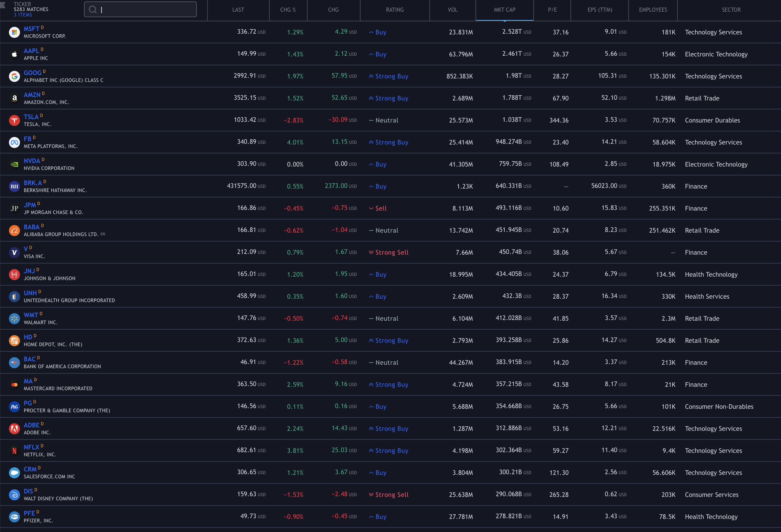Click 'Consumer Durables' sector for Tesla
Viewport: 781px width, 532px height.
point(712,120)
